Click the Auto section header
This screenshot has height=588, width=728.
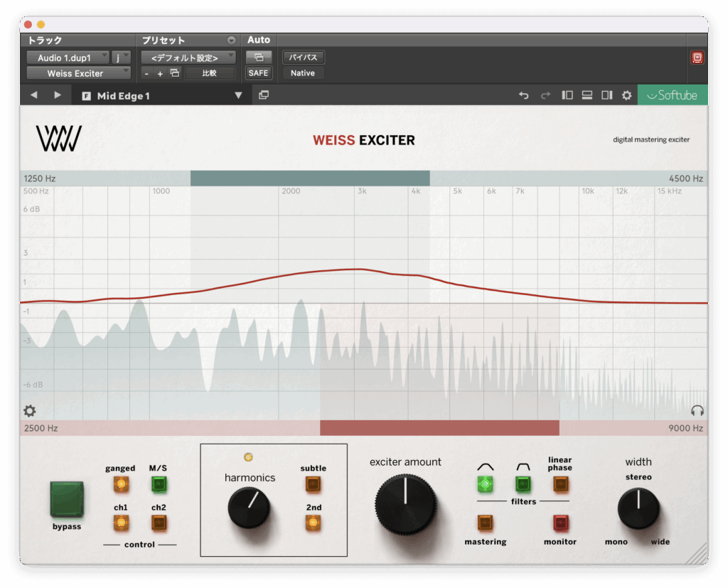pyautogui.click(x=259, y=40)
